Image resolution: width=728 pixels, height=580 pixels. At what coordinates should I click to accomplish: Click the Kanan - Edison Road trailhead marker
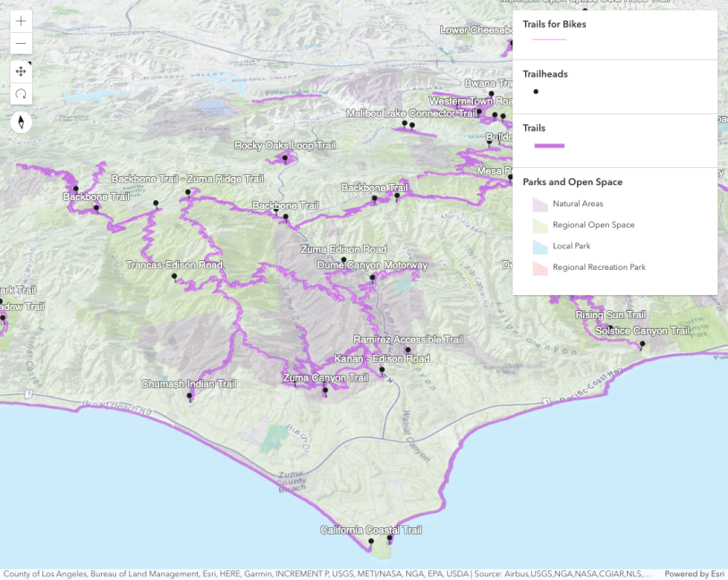click(382, 370)
